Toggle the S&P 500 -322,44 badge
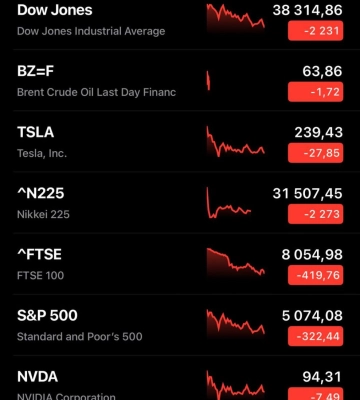This screenshot has width=360, height=400. pyautogui.click(x=315, y=336)
